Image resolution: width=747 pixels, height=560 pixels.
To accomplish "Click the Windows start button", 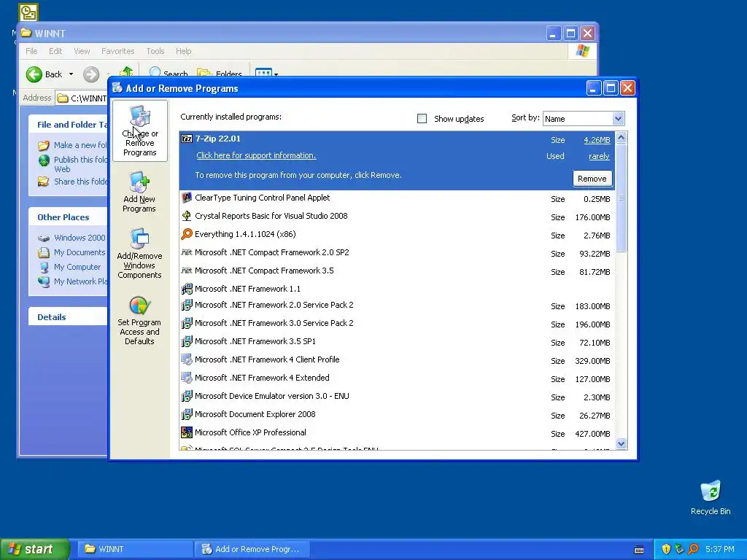I will (x=34, y=549).
